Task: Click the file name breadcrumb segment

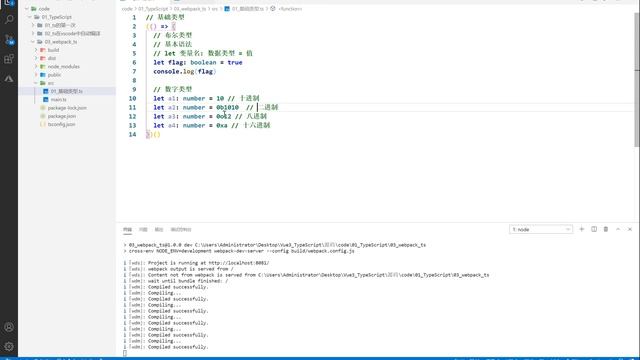Action: pos(248,9)
